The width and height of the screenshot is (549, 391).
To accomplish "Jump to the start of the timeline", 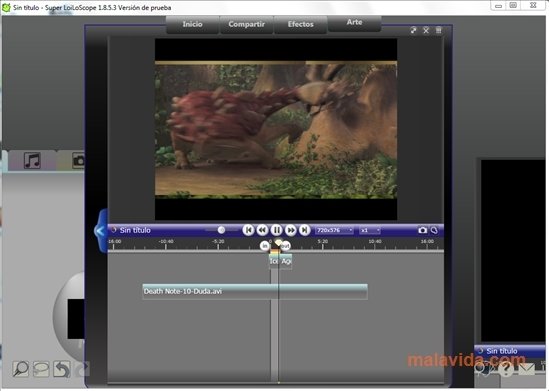I will [x=248, y=230].
